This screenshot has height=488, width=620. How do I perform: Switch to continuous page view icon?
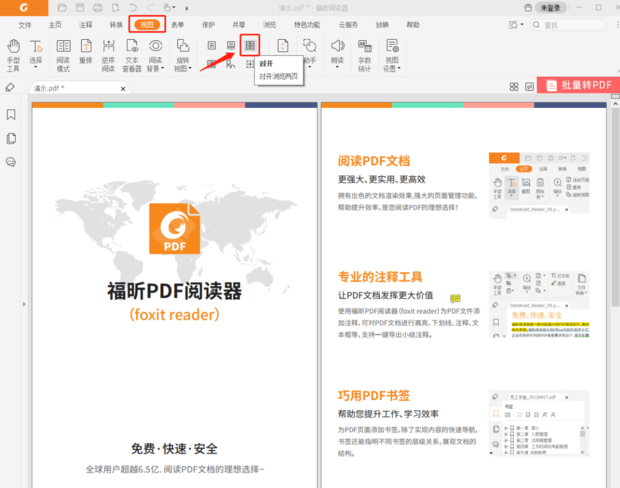231,45
